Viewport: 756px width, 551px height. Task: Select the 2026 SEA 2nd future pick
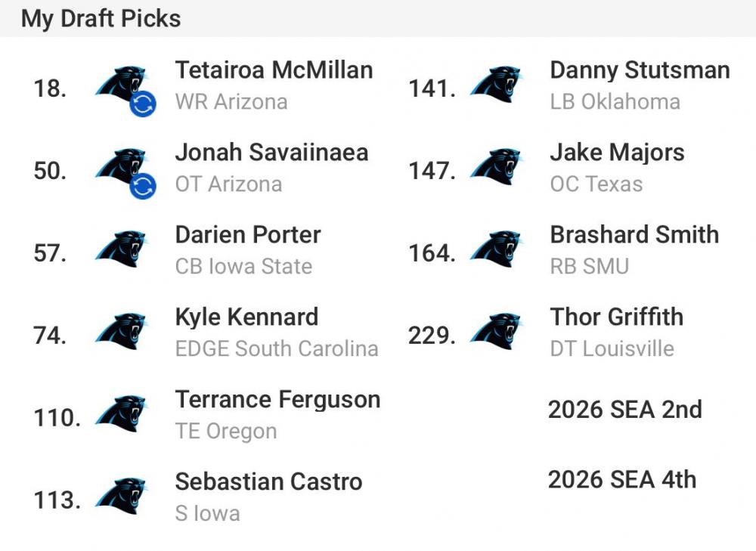coord(624,410)
